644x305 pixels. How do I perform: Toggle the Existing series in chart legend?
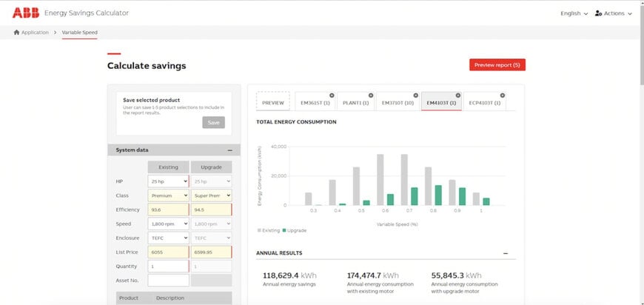point(268,231)
